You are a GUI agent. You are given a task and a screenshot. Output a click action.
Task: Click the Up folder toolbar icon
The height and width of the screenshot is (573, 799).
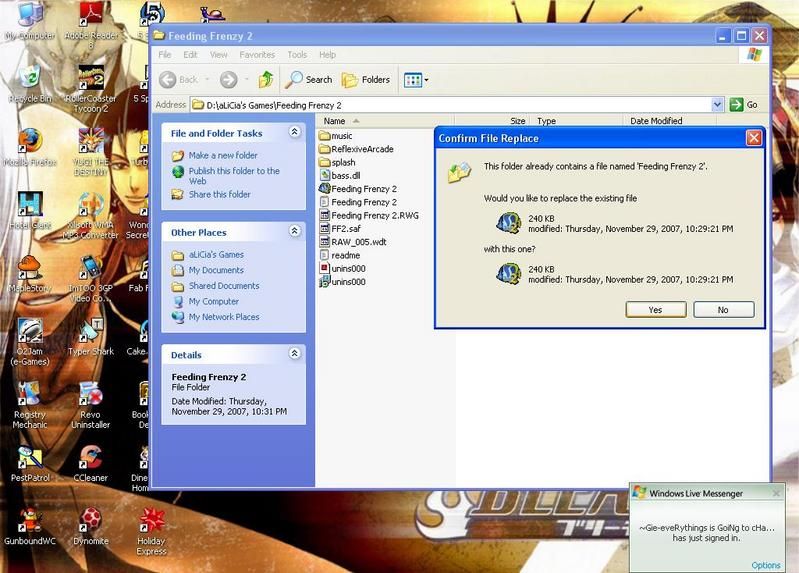point(266,80)
